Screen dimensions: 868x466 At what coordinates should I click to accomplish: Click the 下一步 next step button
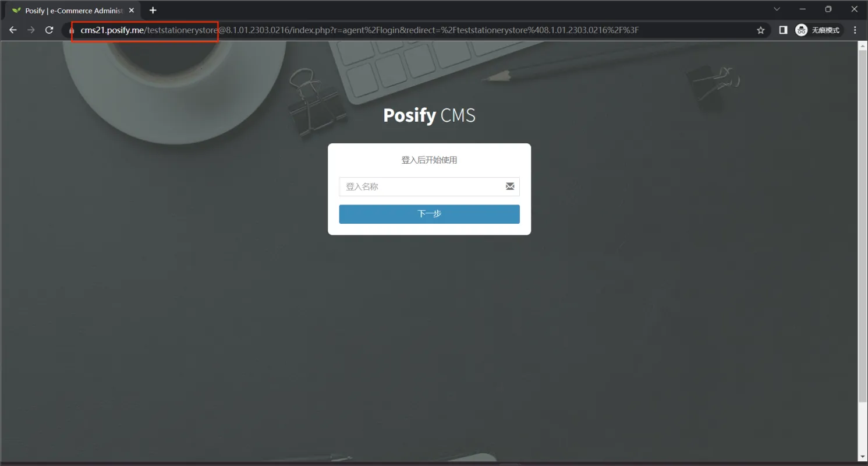429,214
